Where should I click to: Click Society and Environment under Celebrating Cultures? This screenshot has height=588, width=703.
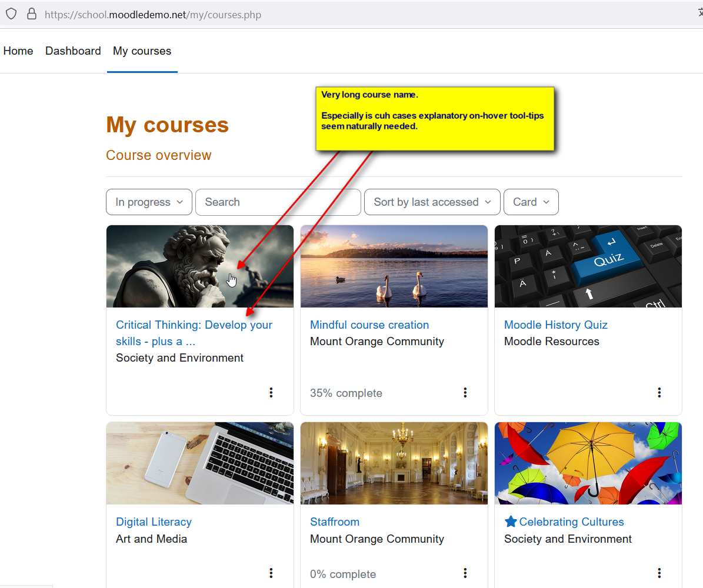pos(568,539)
